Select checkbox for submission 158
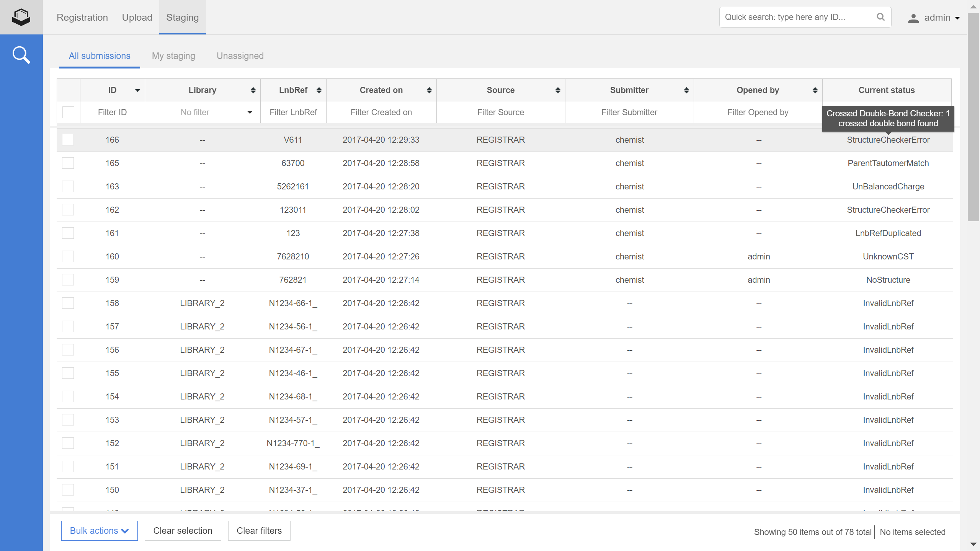Image resolution: width=980 pixels, height=551 pixels. 68,303
